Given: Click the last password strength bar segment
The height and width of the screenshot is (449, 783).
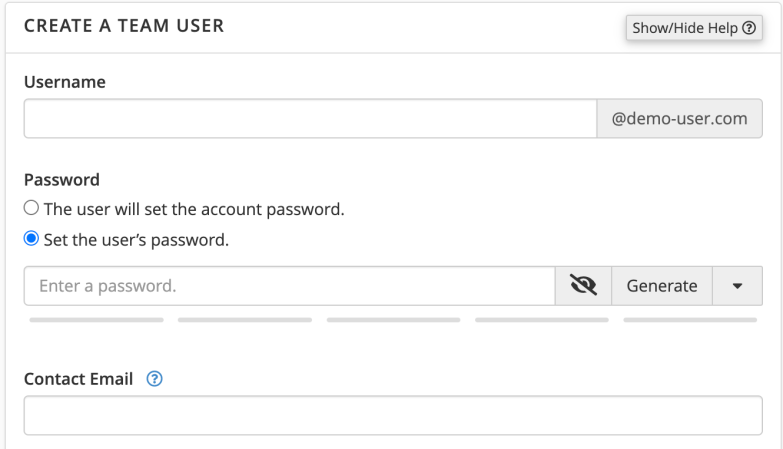Looking at the screenshot, I should [690, 320].
